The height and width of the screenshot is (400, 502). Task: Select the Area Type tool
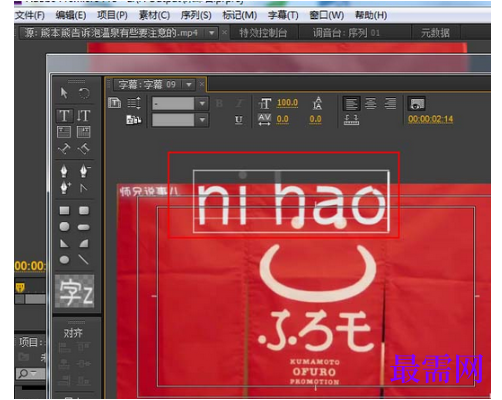click(64, 132)
